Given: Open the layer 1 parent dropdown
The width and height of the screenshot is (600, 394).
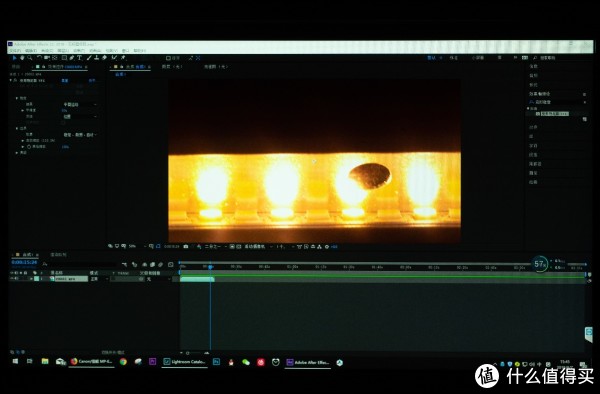Looking at the screenshot, I should [x=158, y=279].
